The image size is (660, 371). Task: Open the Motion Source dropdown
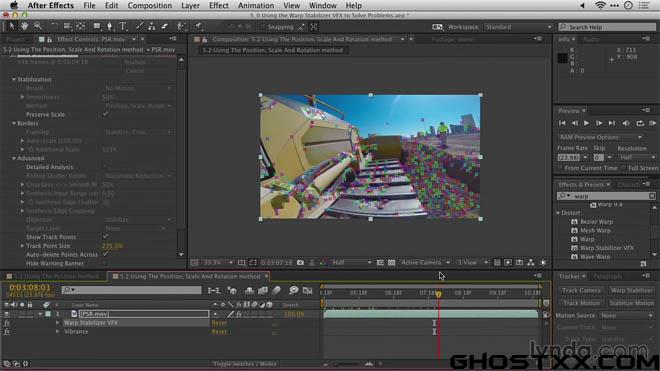(626, 315)
